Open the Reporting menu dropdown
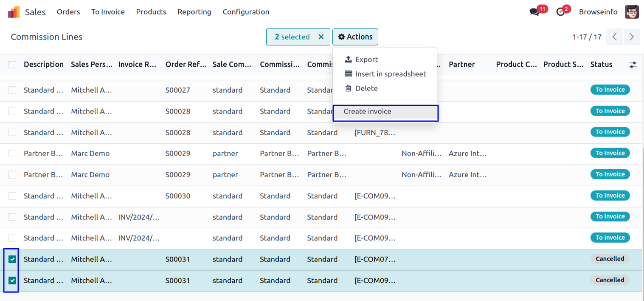 (x=194, y=12)
